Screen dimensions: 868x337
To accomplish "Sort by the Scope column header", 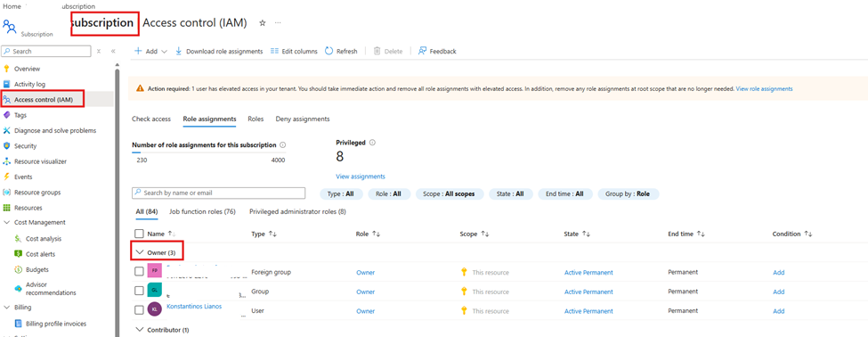I will point(475,234).
